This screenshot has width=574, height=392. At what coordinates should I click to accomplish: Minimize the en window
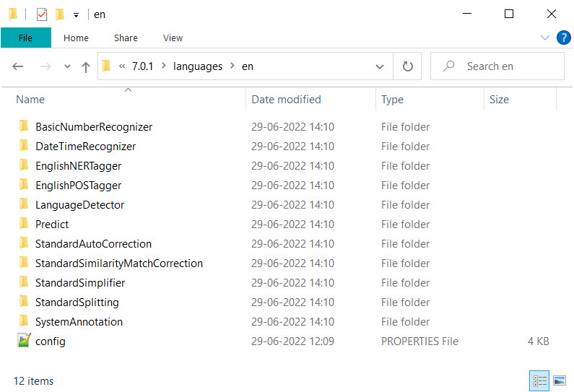click(x=466, y=14)
